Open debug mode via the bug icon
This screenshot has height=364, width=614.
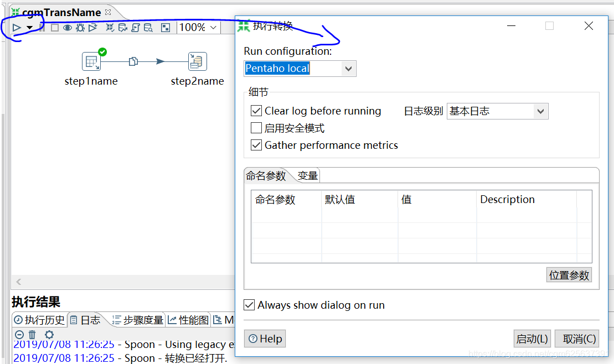[x=80, y=27]
